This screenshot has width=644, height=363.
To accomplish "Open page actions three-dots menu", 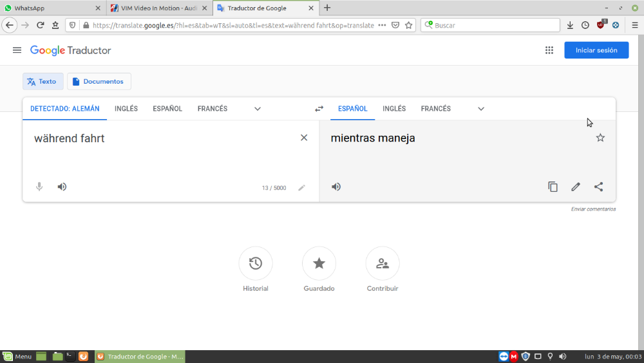I will pos(382,25).
